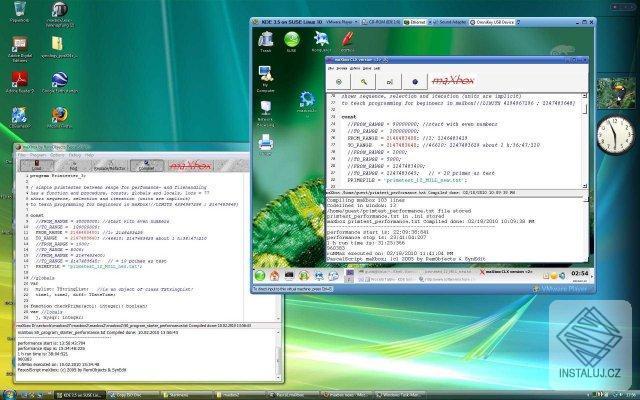Click magnifier search button in Linux maXbox toolbar

pos(364,82)
